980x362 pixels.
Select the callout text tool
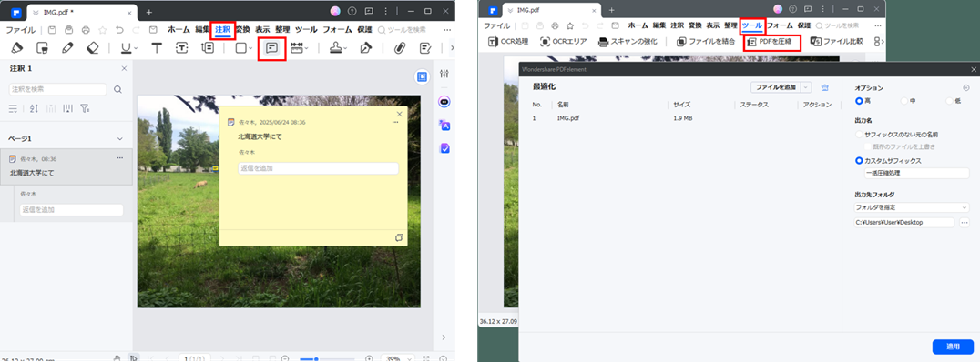[x=207, y=48]
